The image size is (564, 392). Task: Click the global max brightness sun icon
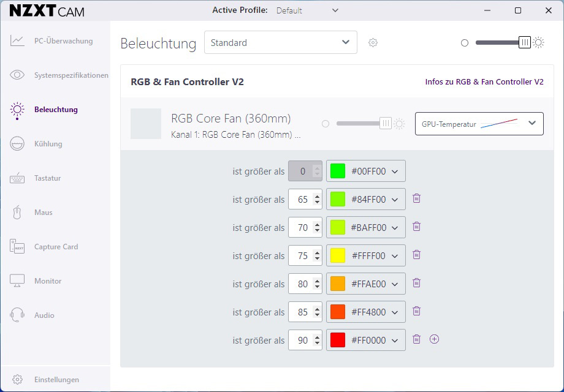point(538,43)
